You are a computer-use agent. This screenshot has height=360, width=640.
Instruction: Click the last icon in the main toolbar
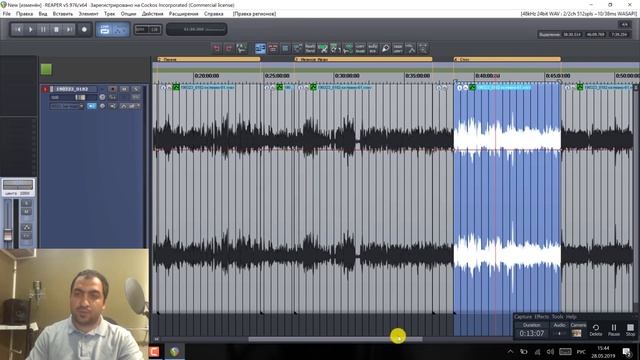coord(423,49)
